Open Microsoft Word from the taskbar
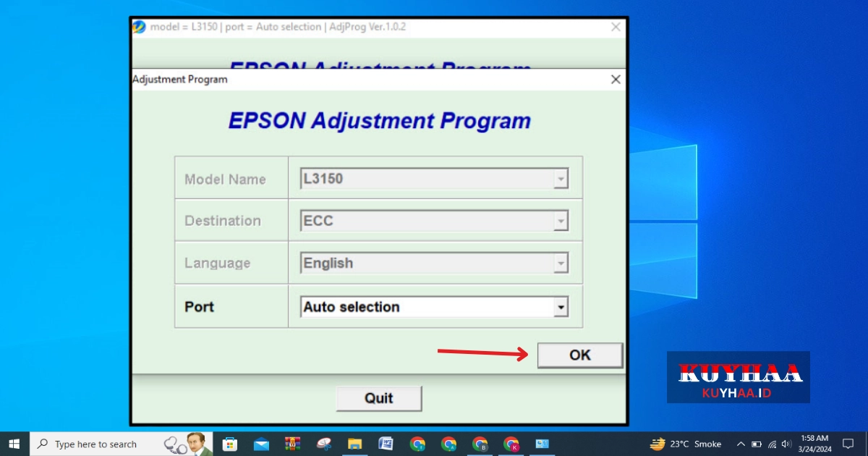 (386, 444)
